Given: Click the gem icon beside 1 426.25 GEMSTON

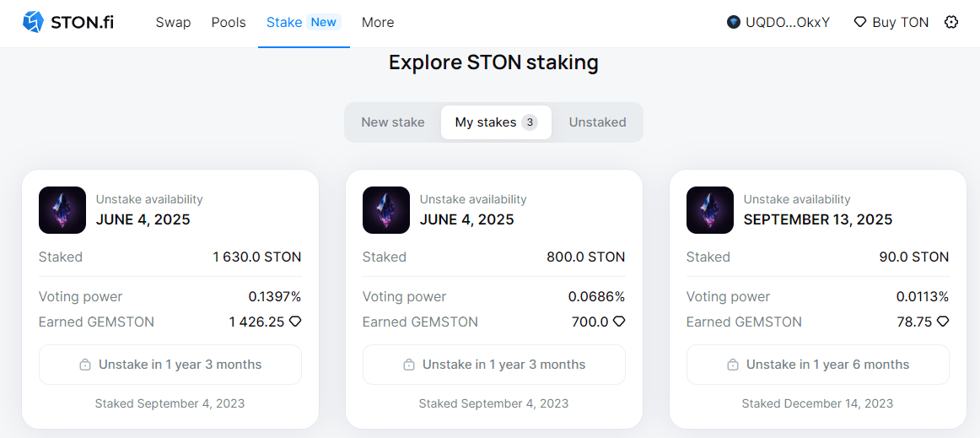Looking at the screenshot, I should (x=295, y=322).
